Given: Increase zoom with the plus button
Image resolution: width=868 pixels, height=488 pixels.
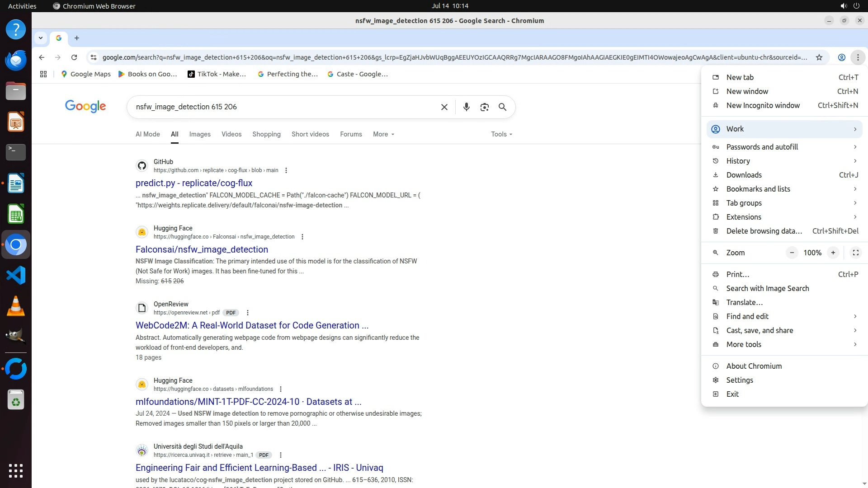Looking at the screenshot, I should tap(833, 253).
